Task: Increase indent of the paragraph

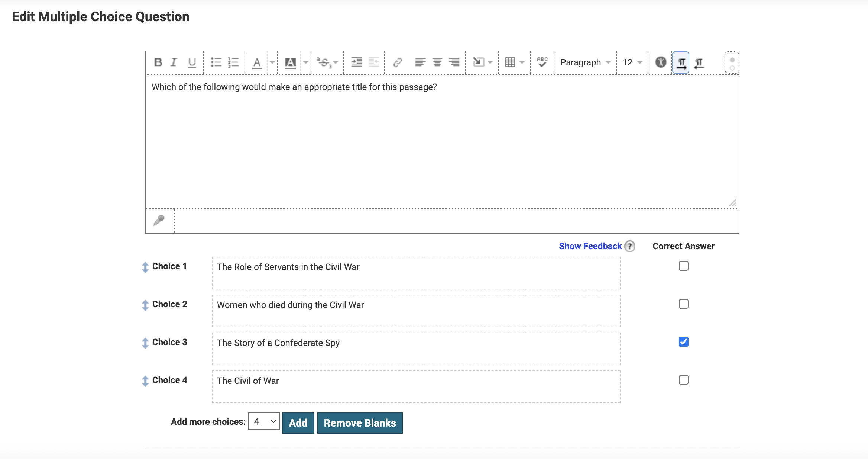Action: 356,62
